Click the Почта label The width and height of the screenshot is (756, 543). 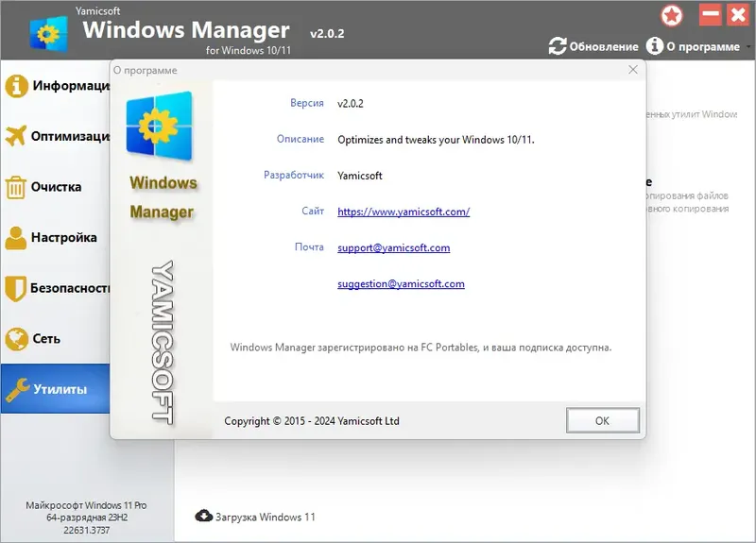pyautogui.click(x=309, y=247)
